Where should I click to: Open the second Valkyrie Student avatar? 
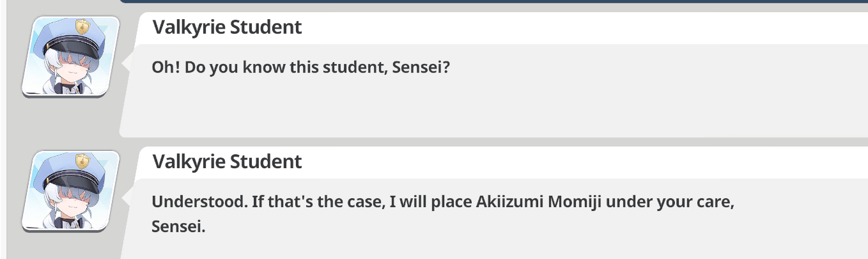(71, 191)
